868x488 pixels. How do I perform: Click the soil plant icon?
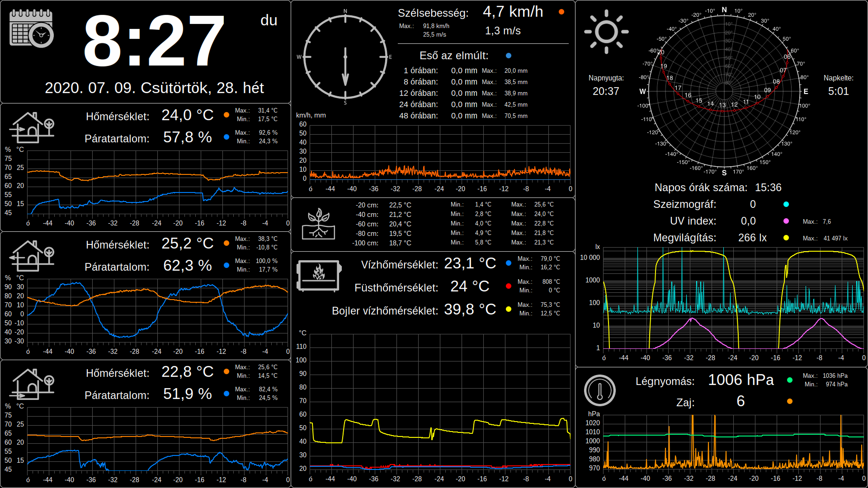point(319,224)
